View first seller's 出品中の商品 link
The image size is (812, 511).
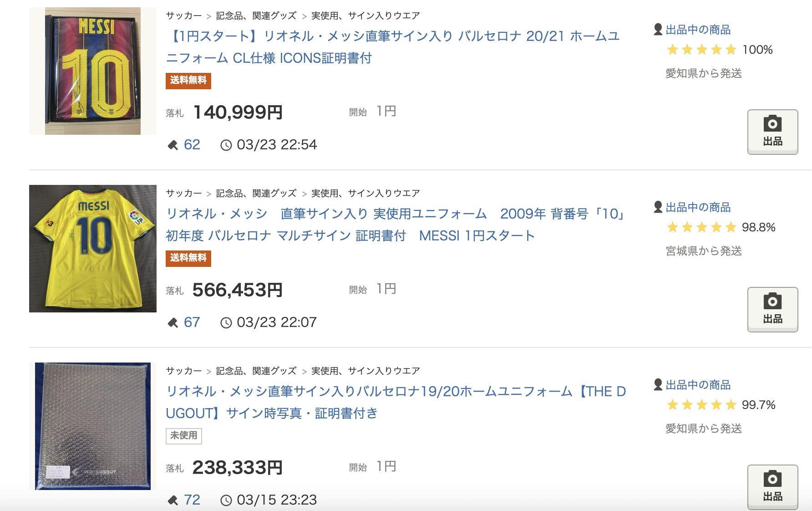tap(698, 30)
